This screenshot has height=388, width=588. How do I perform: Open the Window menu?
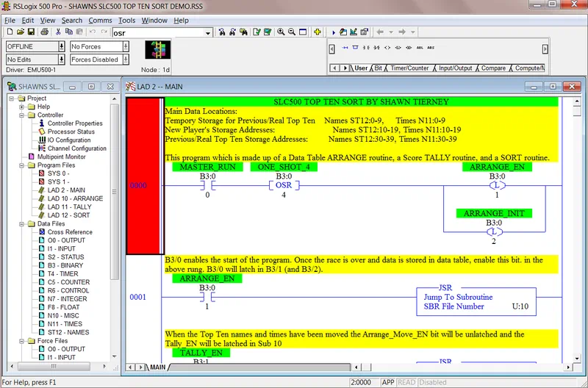pos(154,21)
